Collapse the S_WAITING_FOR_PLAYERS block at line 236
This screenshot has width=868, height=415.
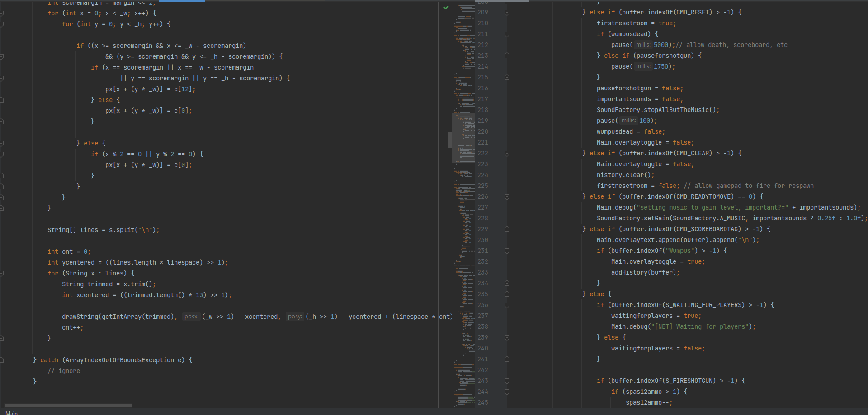point(507,305)
